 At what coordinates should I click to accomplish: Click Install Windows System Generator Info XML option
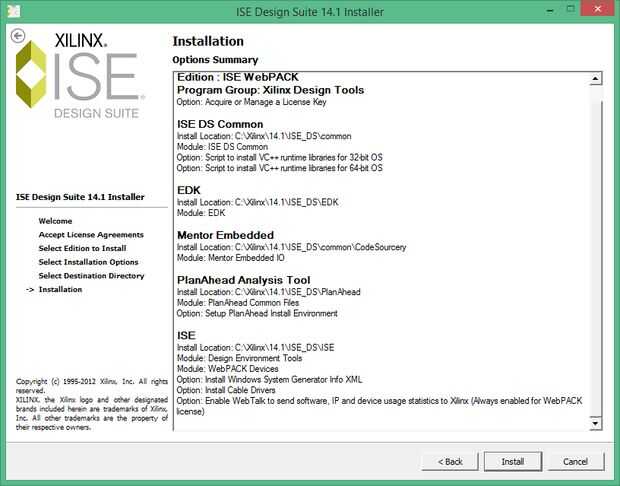tap(269, 380)
